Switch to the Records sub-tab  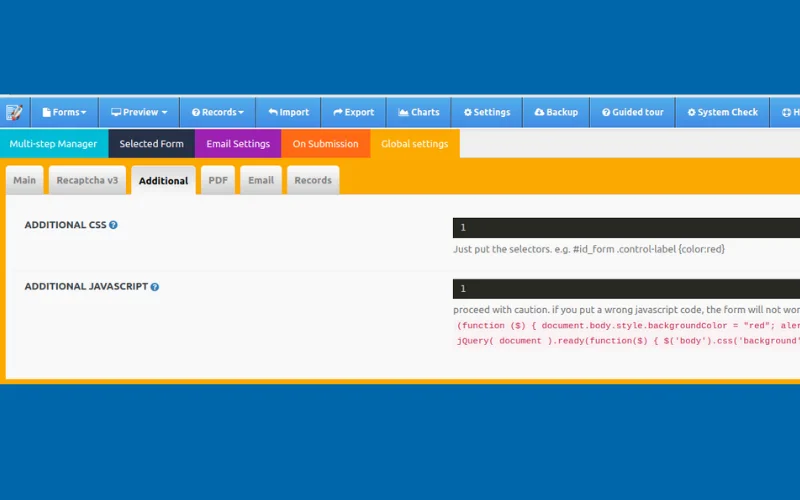(313, 180)
